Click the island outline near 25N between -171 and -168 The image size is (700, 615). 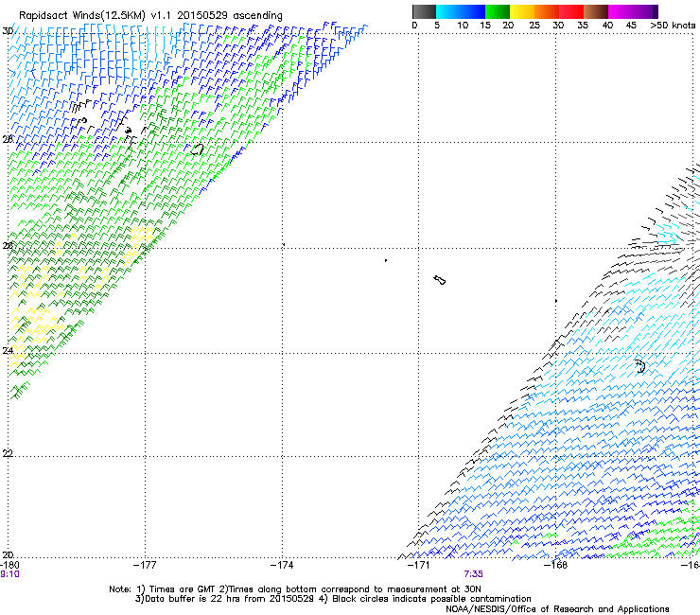click(439, 280)
